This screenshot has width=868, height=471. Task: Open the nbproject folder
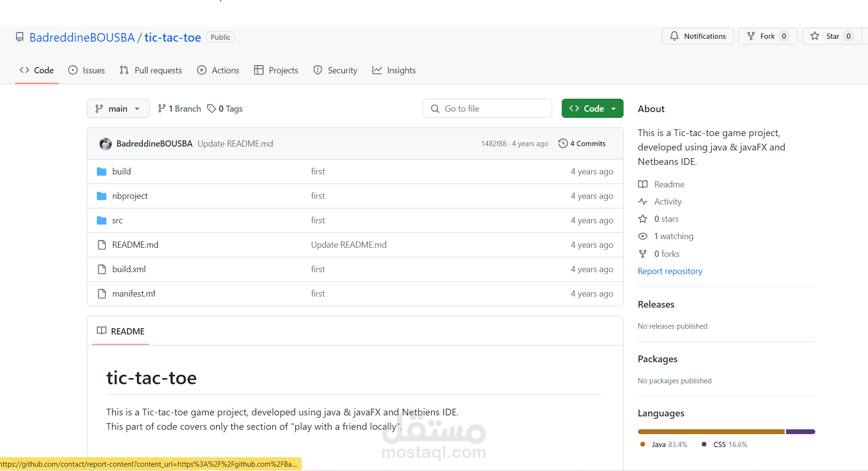click(130, 196)
